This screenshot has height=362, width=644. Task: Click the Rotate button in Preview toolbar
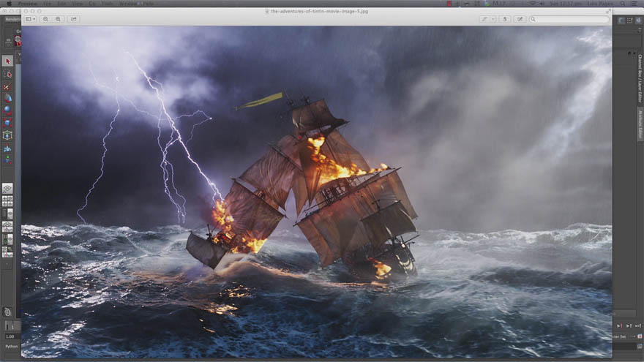pos(505,19)
